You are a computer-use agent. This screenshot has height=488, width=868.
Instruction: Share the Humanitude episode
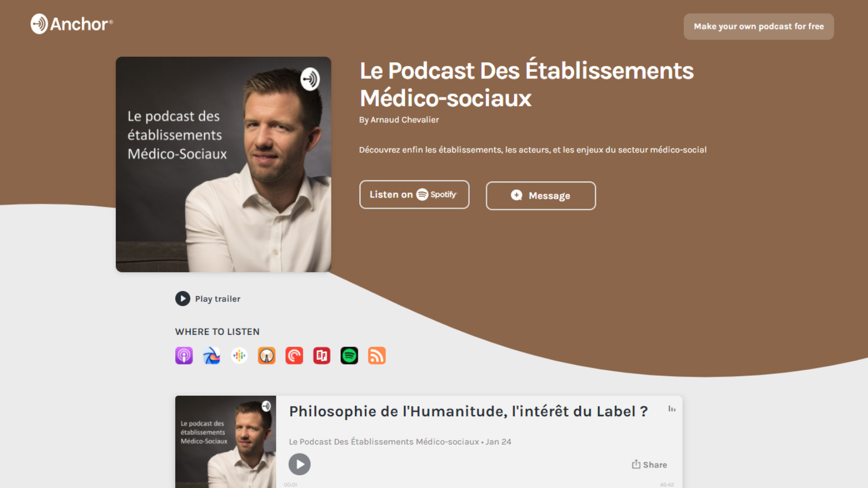[x=649, y=465]
